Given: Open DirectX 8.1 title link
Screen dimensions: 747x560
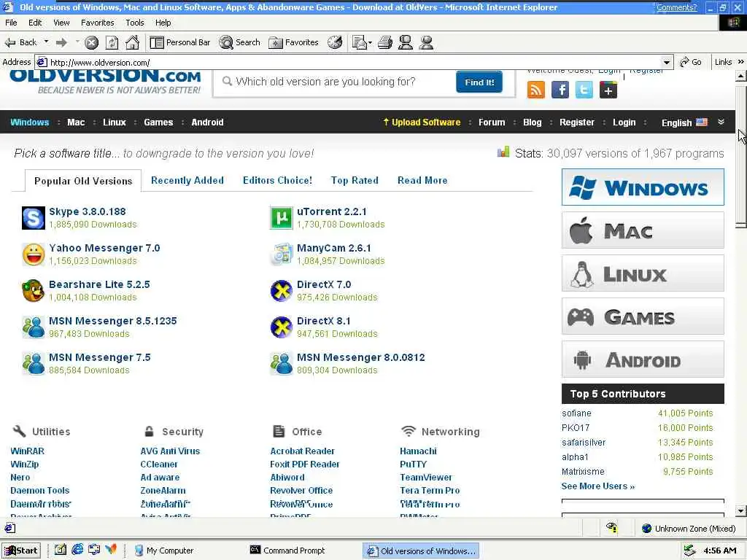Looking at the screenshot, I should (323, 321).
